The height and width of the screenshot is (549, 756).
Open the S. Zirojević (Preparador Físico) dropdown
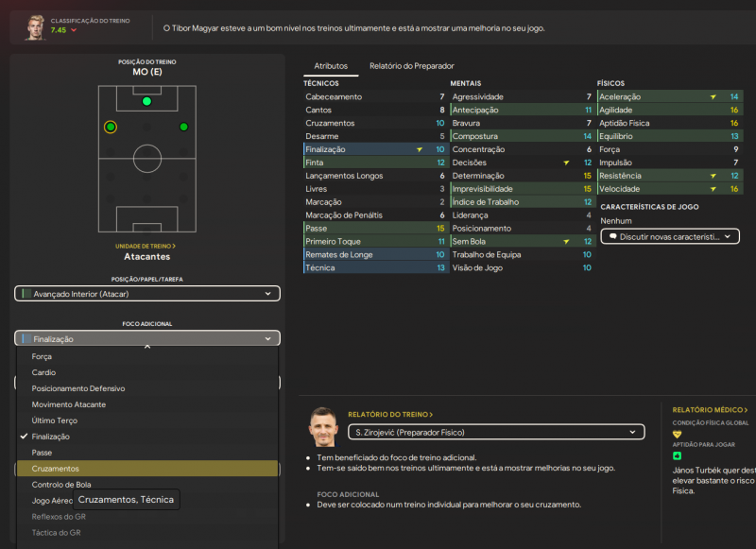pos(496,432)
